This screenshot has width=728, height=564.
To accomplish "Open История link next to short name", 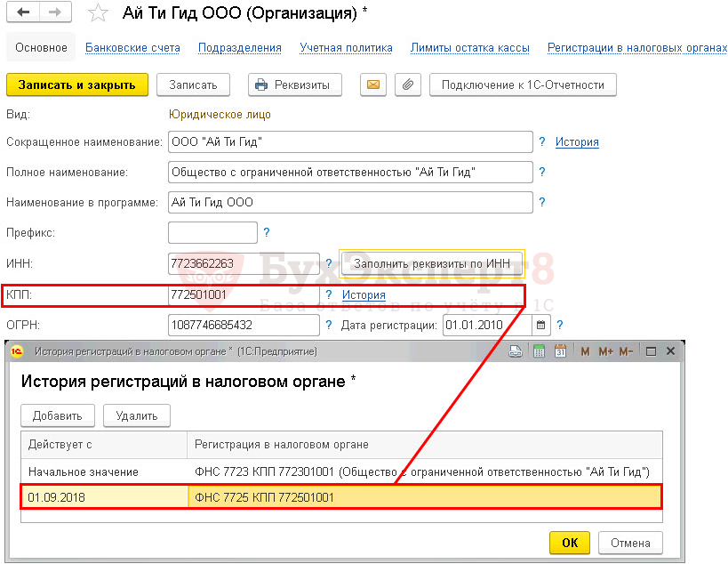I will 577,141.
